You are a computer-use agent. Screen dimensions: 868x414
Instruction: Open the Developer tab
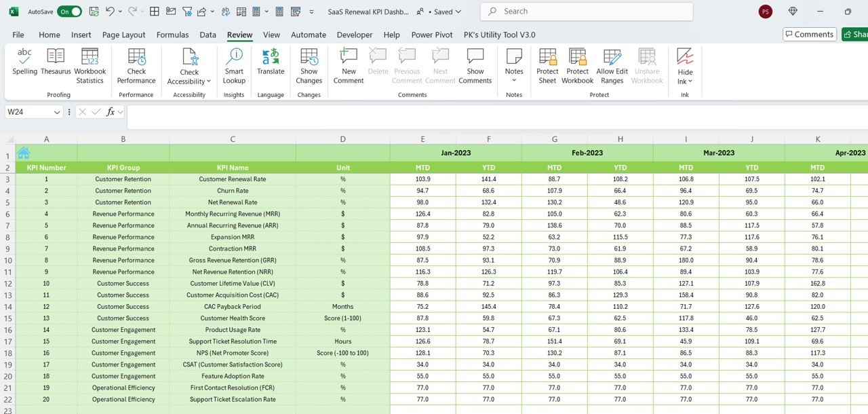(x=355, y=35)
